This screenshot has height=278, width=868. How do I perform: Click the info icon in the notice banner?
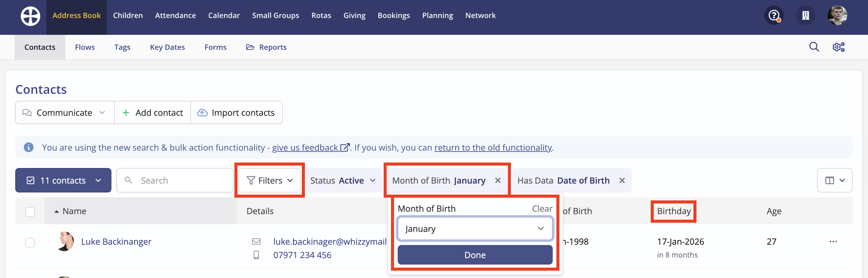coord(29,148)
